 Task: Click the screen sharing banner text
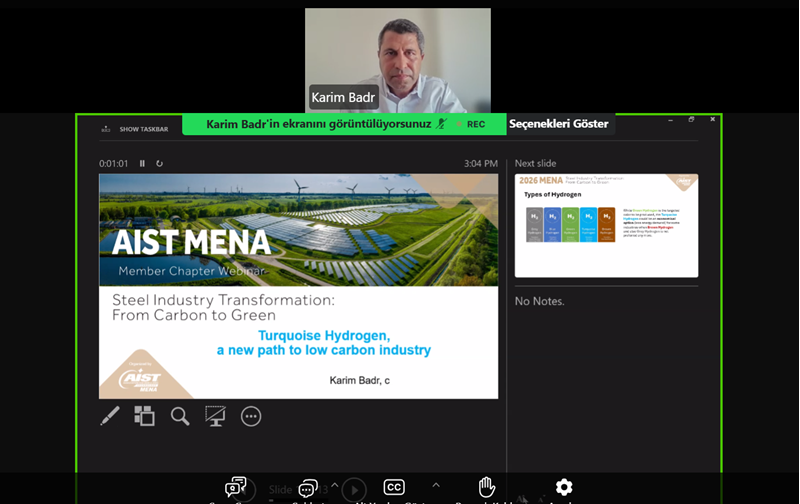coord(318,124)
